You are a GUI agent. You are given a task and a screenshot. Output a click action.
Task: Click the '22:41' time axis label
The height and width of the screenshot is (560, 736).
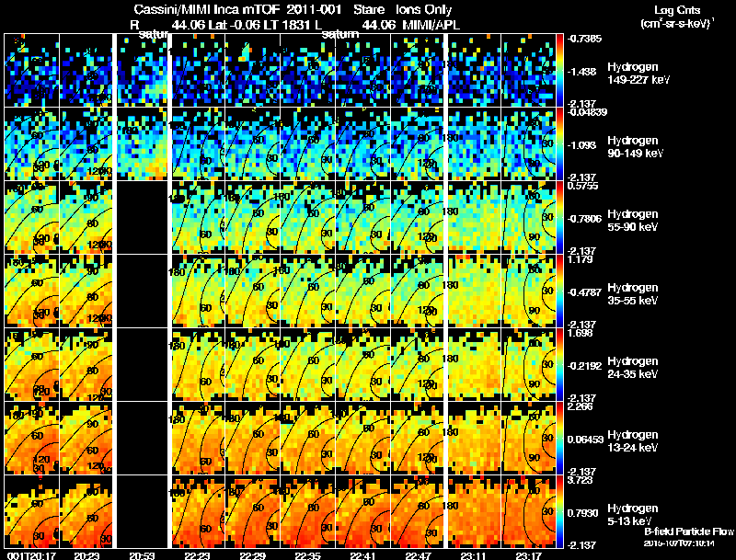362,555
